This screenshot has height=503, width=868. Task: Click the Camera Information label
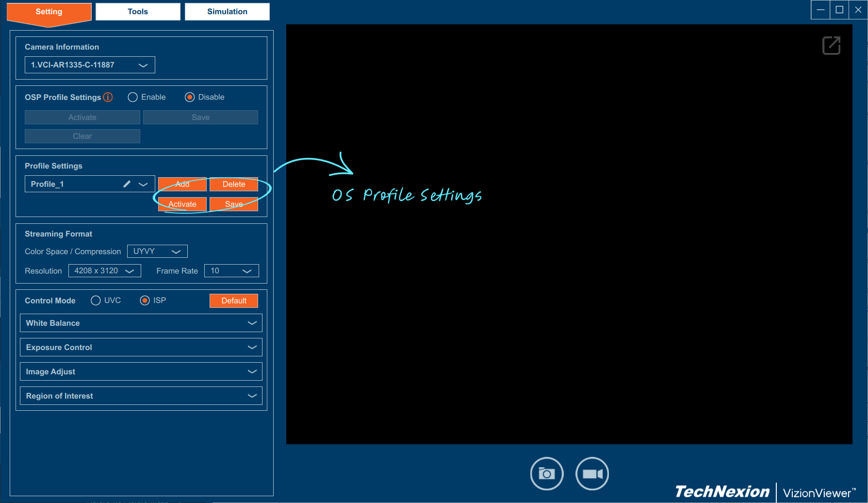tap(62, 47)
